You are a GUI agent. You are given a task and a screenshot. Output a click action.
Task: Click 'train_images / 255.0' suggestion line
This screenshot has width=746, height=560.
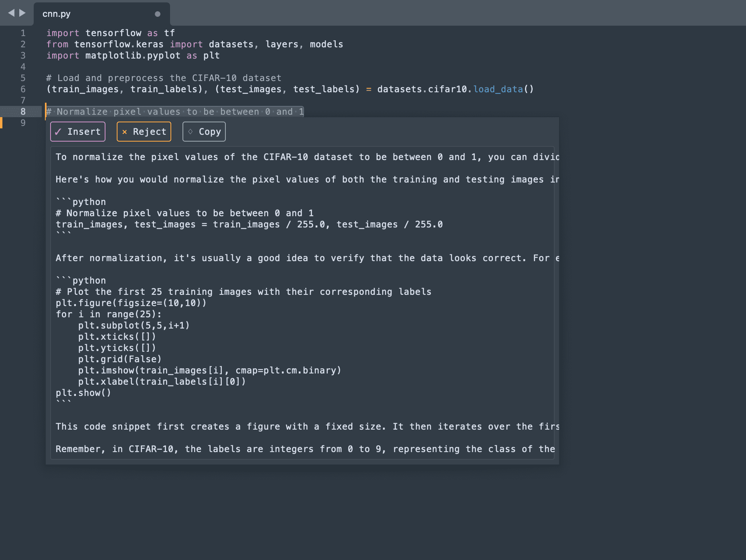pyautogui.click(x=249, y=224)
